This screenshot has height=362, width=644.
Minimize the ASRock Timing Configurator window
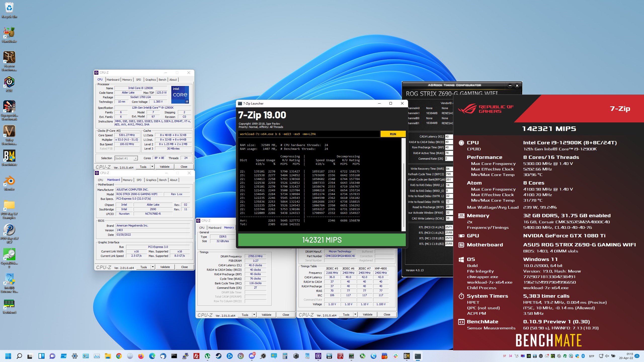coord(510,85)
